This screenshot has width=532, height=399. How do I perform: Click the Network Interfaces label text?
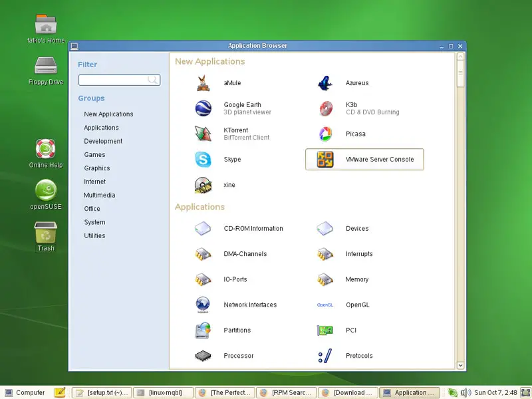click(250, 305)
